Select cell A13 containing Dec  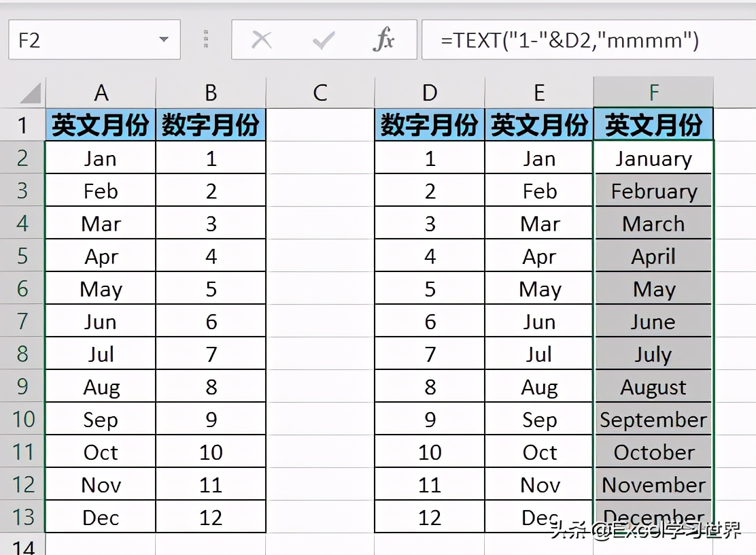tap(101, 516)
